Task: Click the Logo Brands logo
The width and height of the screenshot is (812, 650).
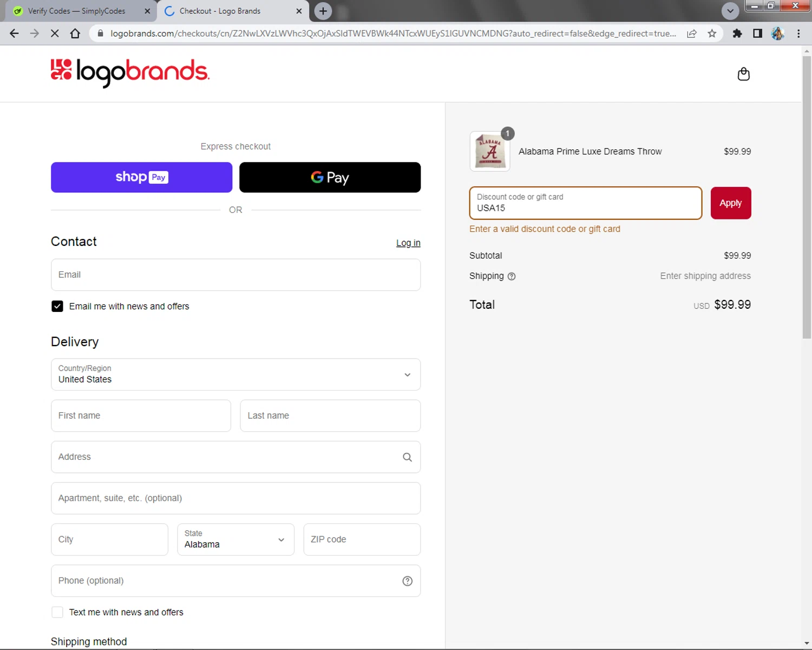Action: click(130, 73)
